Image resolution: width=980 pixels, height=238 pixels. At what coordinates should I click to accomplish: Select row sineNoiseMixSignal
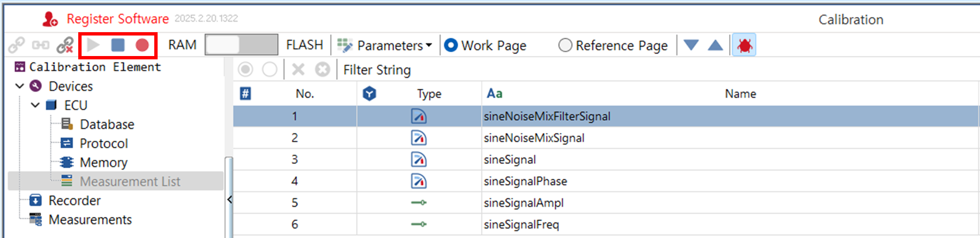click(606, 138)
